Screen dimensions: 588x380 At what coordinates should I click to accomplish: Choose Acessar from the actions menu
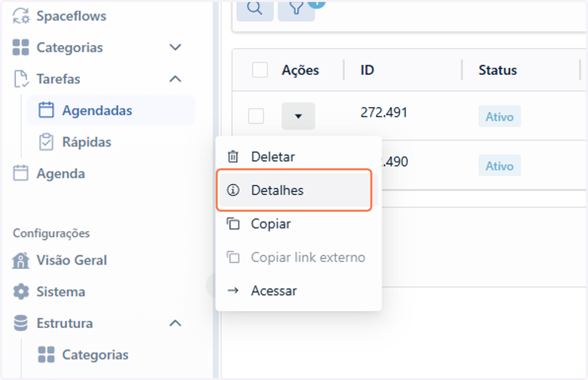pyautogui.click(x=298, y=291)
